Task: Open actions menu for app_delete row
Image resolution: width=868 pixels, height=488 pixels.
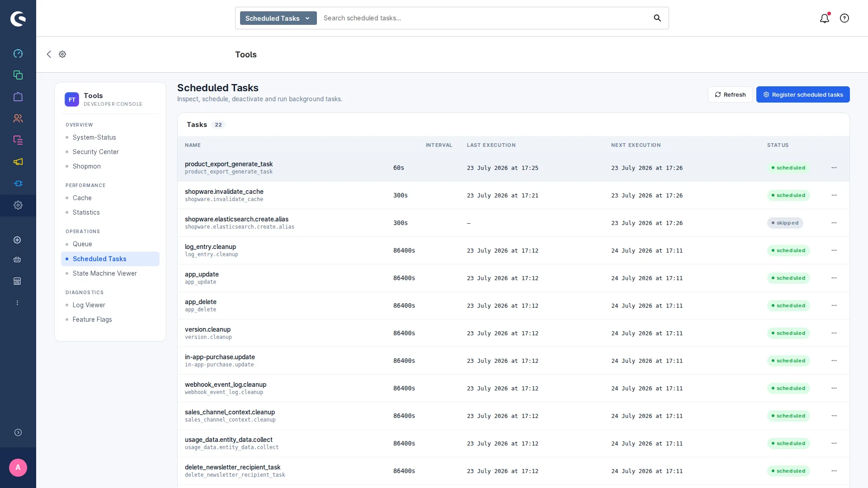Action: click(x=834, y=305)
